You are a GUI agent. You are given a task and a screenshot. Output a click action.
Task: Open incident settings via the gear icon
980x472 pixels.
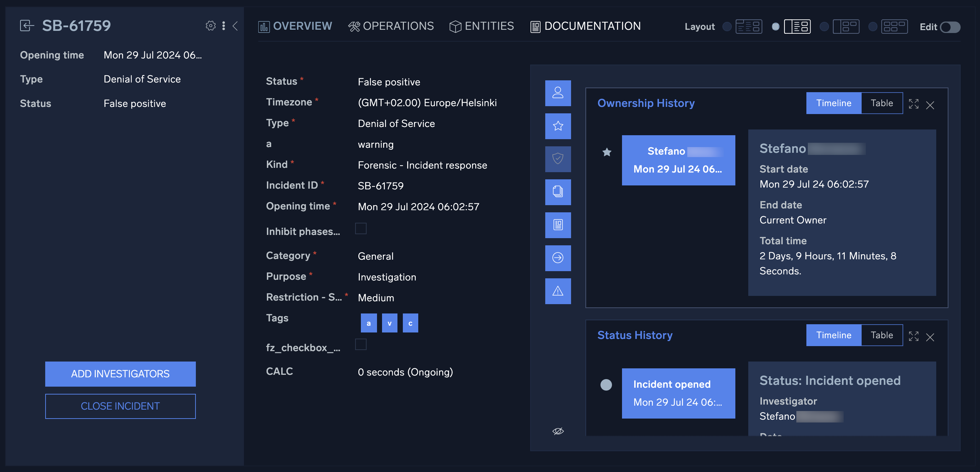pyautogui.click(x=210, y=26)
